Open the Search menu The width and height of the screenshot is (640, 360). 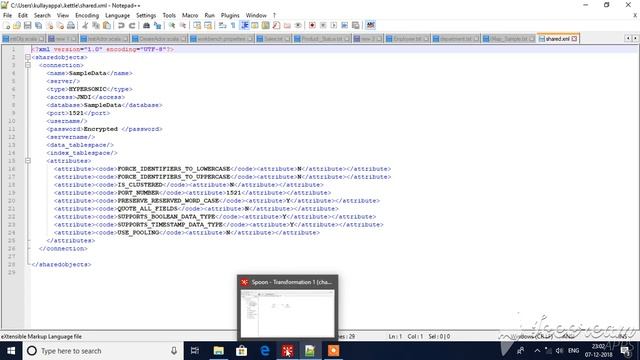(42, 15)
